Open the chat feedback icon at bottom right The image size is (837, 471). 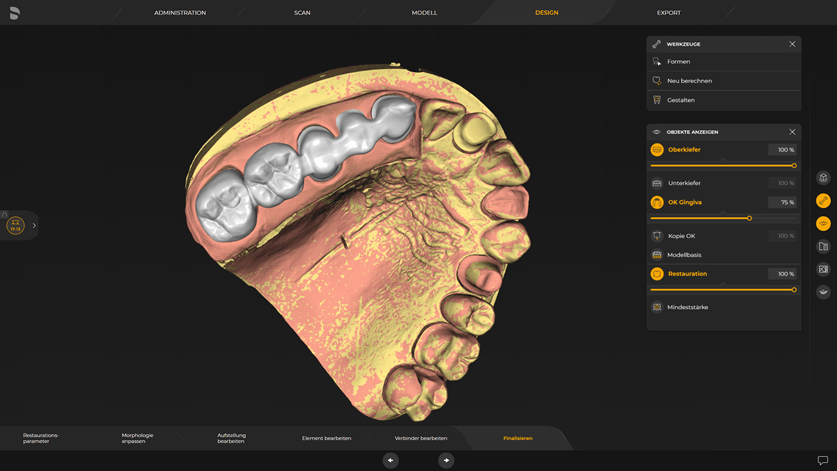(823, 460)
